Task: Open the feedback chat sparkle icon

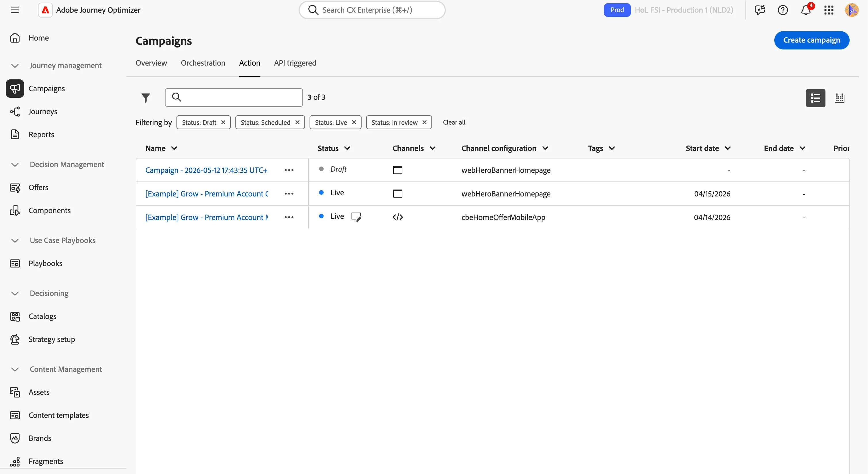Action: [760, 10]
